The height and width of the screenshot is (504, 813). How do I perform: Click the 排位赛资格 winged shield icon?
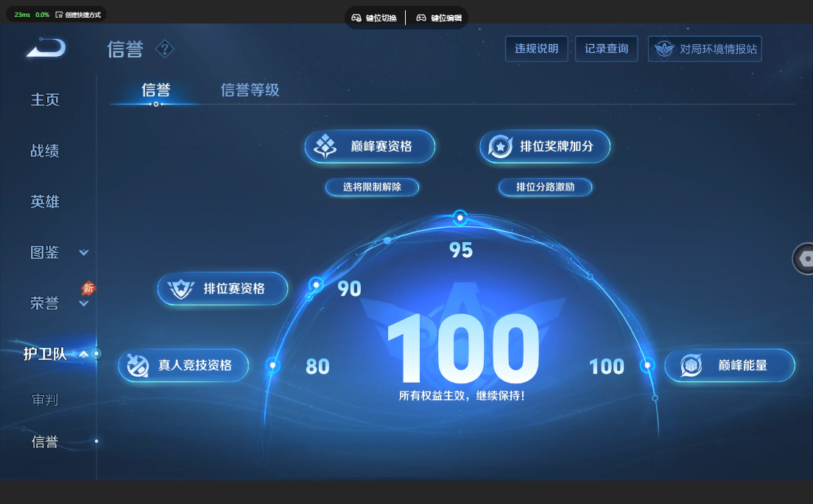(x=180, y=288)
